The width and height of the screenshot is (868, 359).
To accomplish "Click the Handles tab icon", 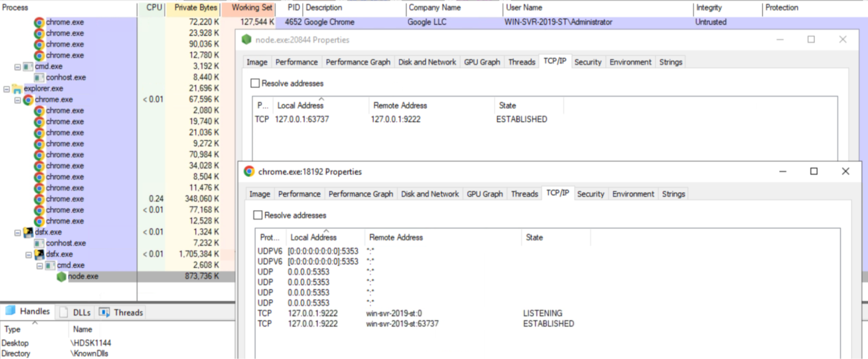I will (10, 311).
